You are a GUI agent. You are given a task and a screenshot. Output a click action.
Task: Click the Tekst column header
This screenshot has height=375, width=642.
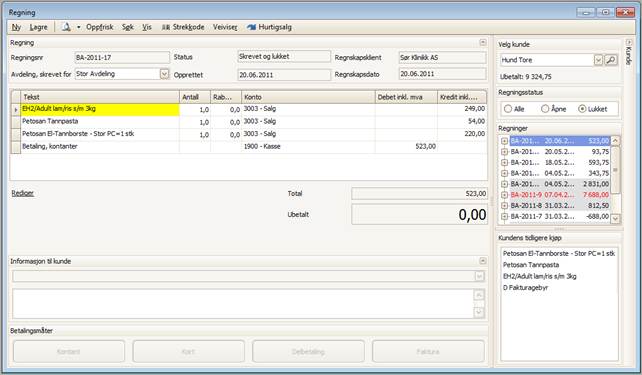[100, 97]
